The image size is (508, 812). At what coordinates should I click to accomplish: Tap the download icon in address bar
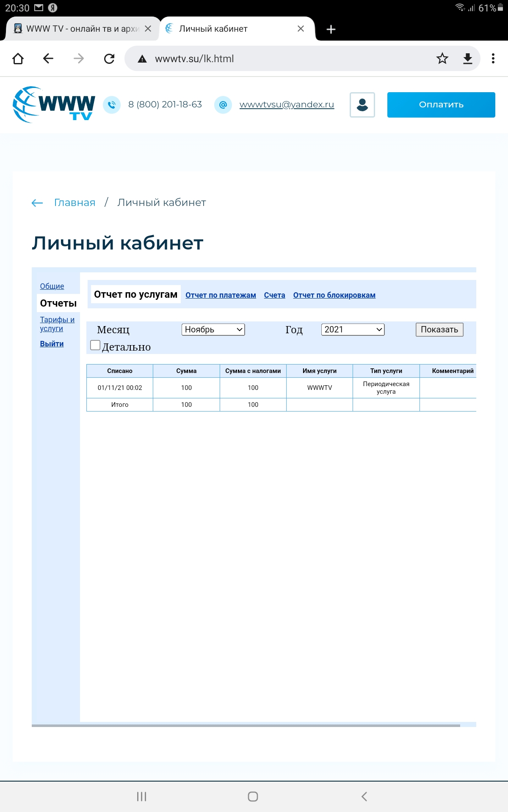(x=468, y=58)
